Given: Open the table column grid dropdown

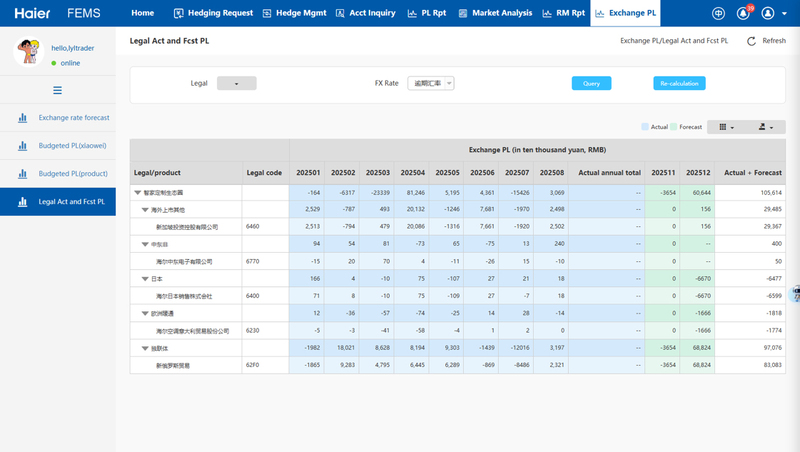Looking at the screenshot, I should (725, 127).
